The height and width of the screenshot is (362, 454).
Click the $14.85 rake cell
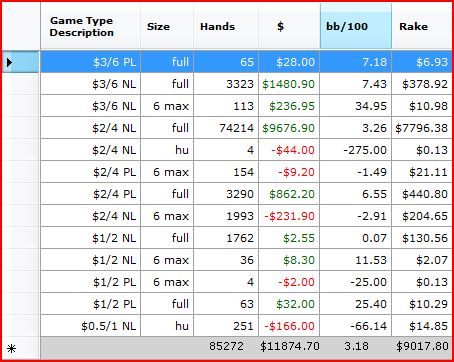[x=422, y=326]
